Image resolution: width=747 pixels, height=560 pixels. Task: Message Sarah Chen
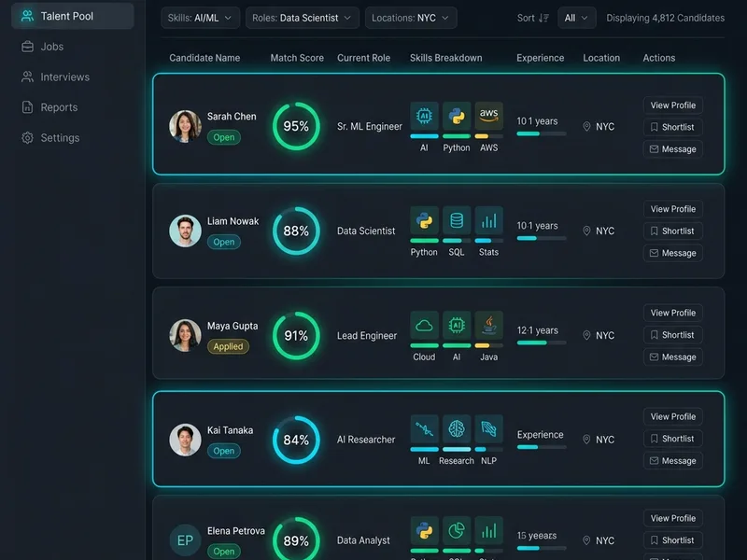click(x=672, y=149)
